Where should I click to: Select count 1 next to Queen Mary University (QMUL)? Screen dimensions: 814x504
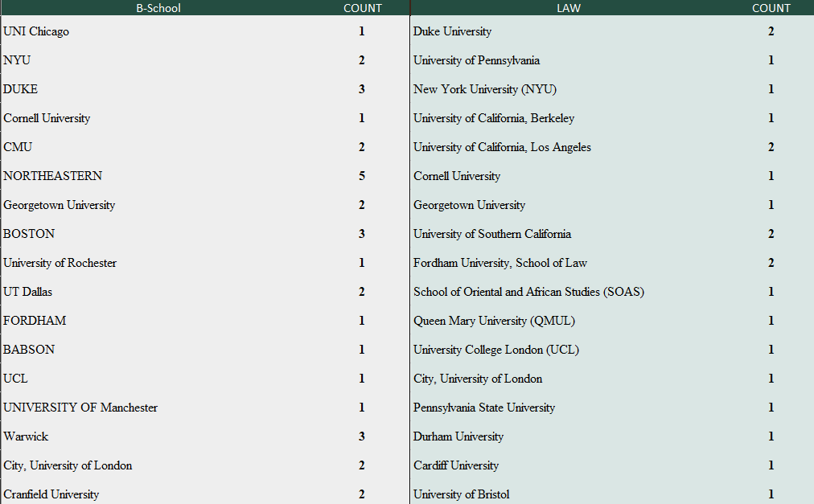click(x=771, y=321)
